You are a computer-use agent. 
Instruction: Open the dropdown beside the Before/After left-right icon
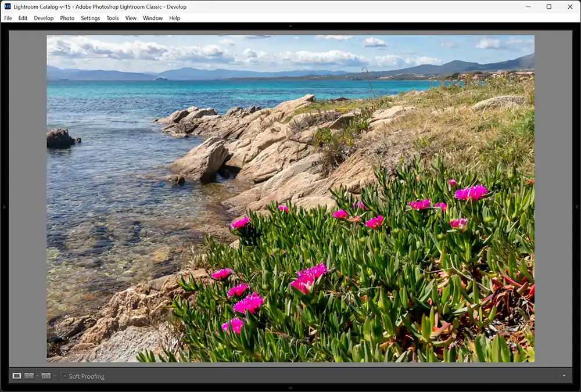pyautogui.click(x=37, y=375)
